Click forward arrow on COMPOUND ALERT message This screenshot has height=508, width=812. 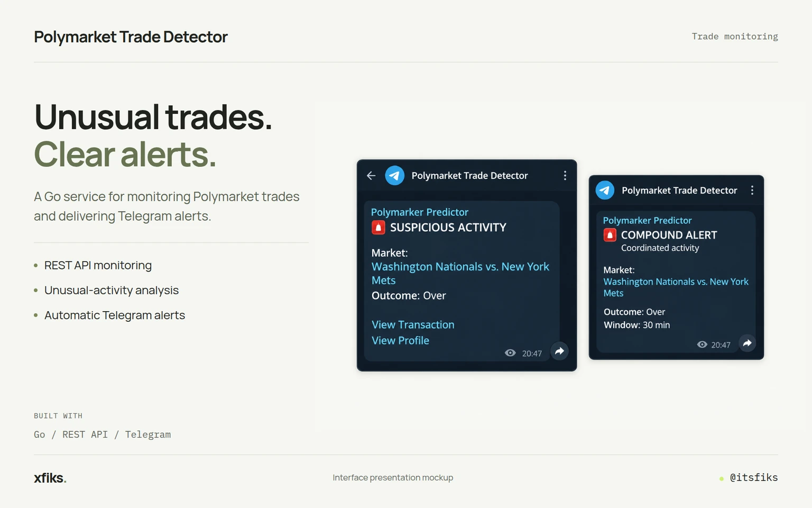[x=747, y=343]
